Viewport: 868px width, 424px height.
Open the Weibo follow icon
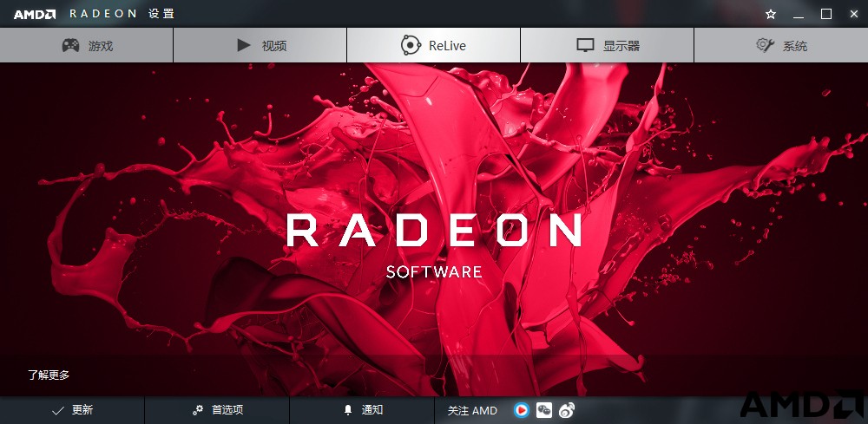coord(566,410)
